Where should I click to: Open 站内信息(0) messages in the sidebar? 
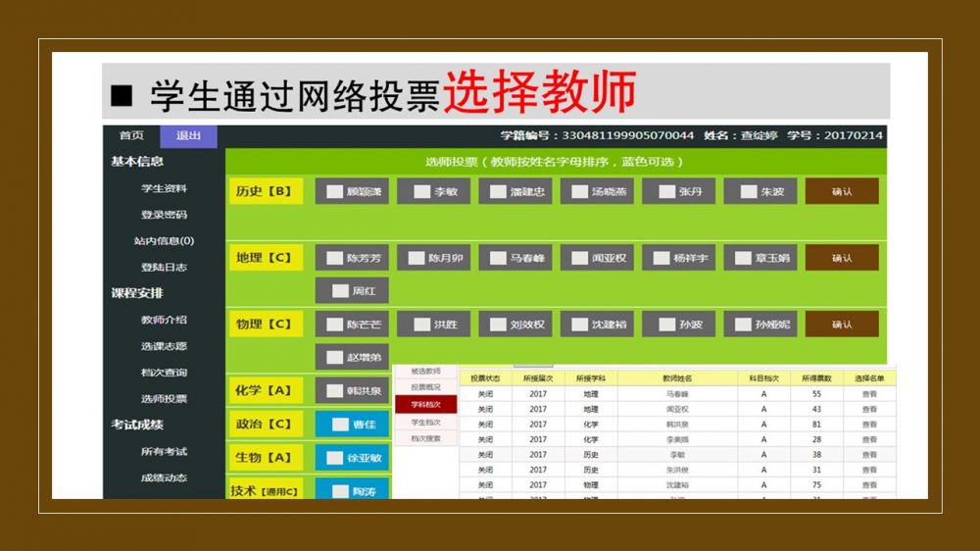[x=164, y=241]
